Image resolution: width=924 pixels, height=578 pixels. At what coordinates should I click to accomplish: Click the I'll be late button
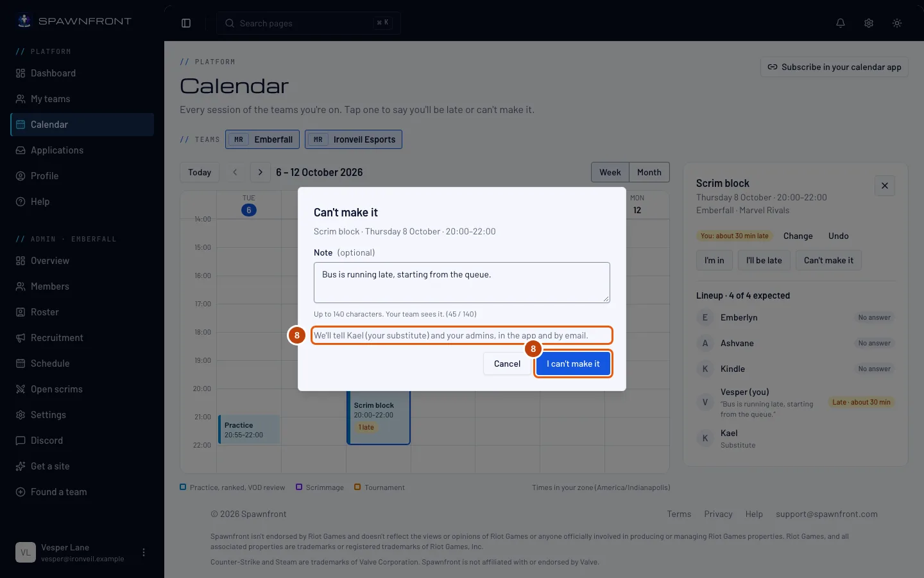[x=764, y=260]
